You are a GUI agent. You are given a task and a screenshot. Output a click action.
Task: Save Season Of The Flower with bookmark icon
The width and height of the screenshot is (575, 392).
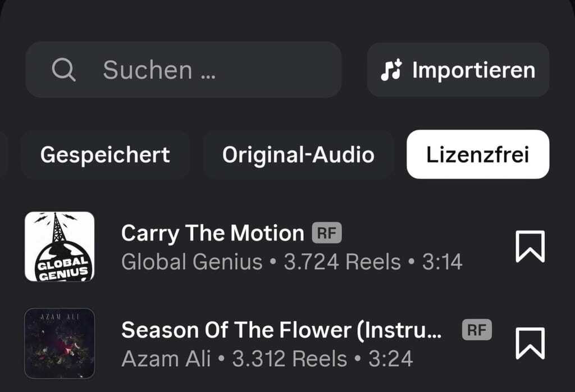coord(530,343)
